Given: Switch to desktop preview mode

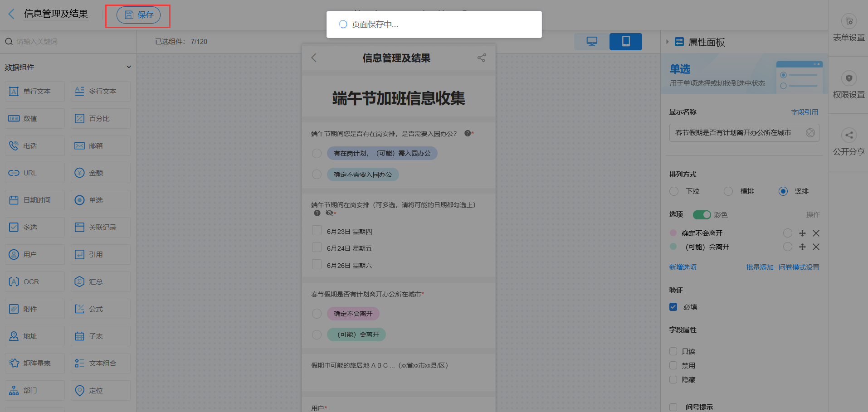Looking at the screenshot, I should click(x=592, y=41).
